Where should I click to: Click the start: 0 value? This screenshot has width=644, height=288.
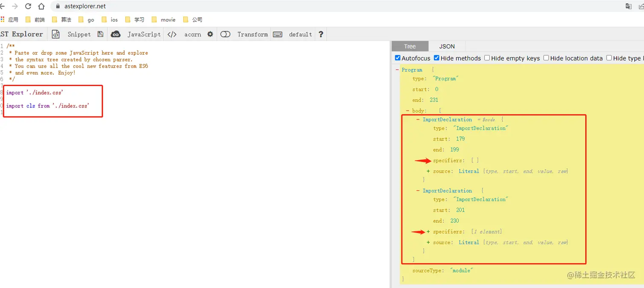pos(437,89)
